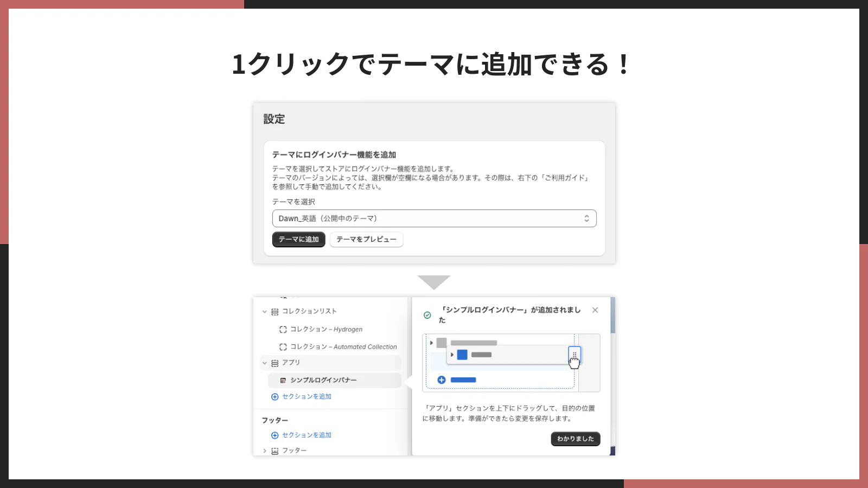
Task: Click セクションを追加 link under アプリ
Action: tap(307, 396)
